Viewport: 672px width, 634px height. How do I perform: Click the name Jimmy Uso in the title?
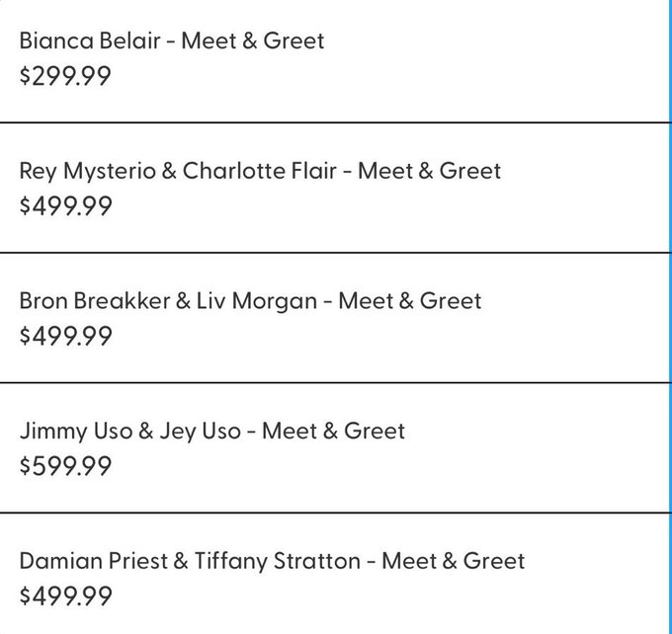[76, 431]
